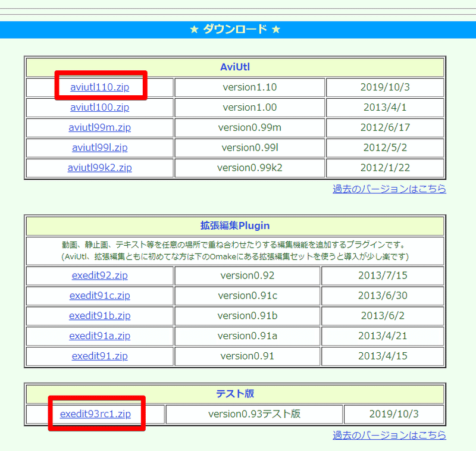Click the 2019/10/3 date in AviUtl table
Viewport: 476px width, 451px height.
click(385, 87)
